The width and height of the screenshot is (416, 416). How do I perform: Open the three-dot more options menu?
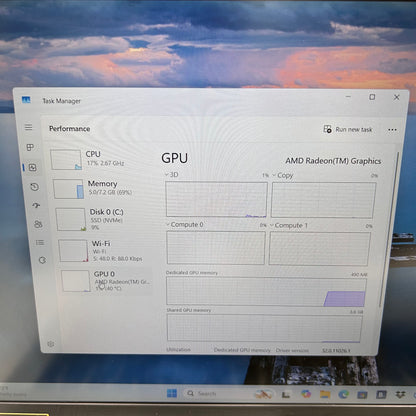[x=392, y=130]
